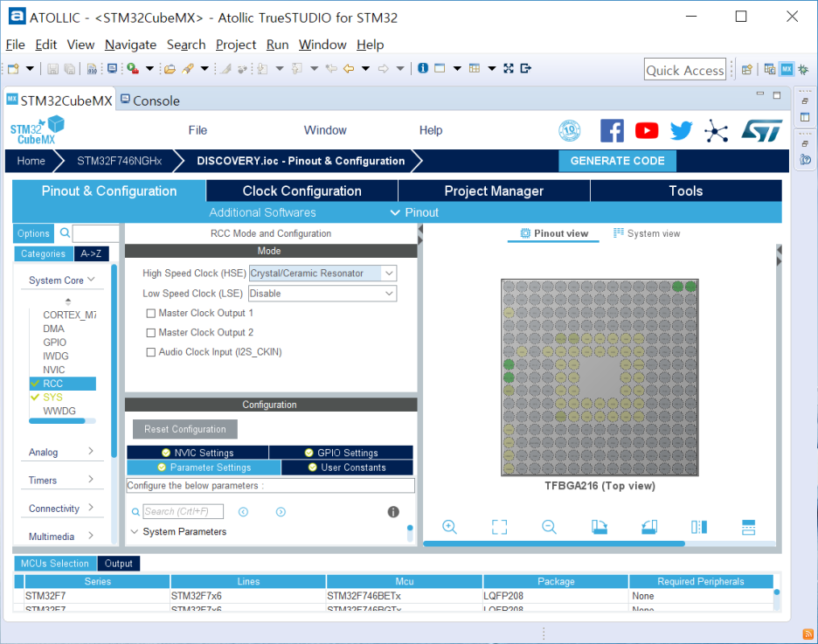The height and width of the screenshot is (644, 818).
Task: Enable Audio Clock Input (I2S_CKIN)
Action: tap(151, 352)
